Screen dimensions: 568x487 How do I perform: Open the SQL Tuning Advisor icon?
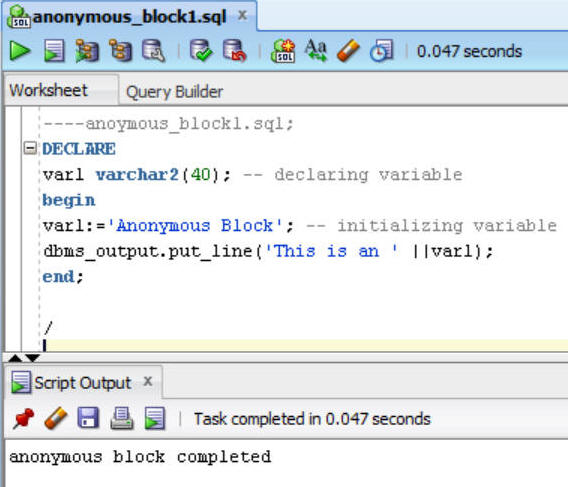pos(154,50)
